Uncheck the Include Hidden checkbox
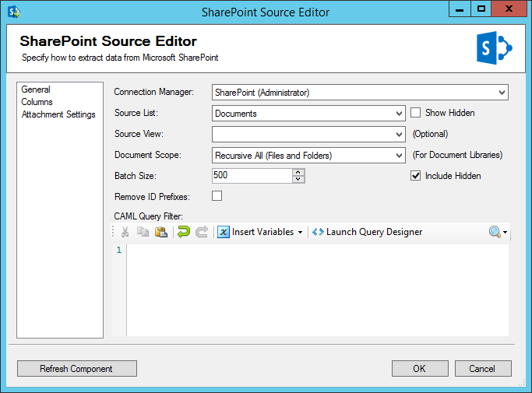This screenshot has height=393, width=532. click(x=416, y=176)
